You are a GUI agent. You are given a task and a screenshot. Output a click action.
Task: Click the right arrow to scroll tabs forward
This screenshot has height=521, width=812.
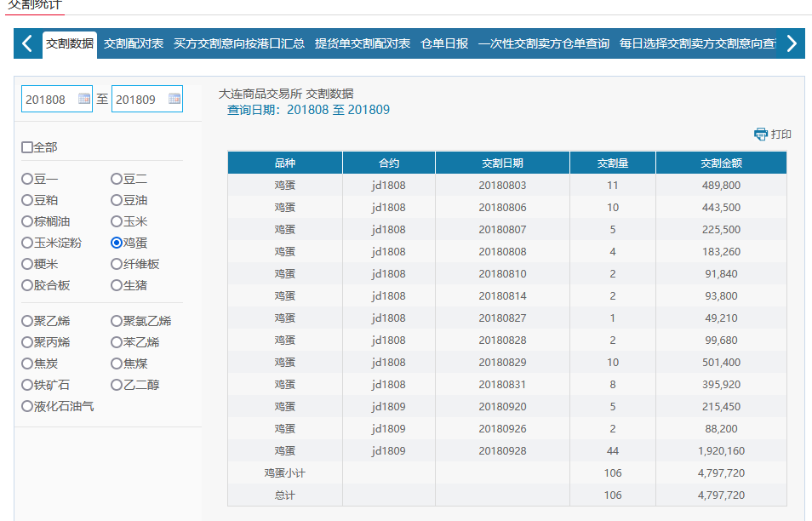[x=792, y=43]
